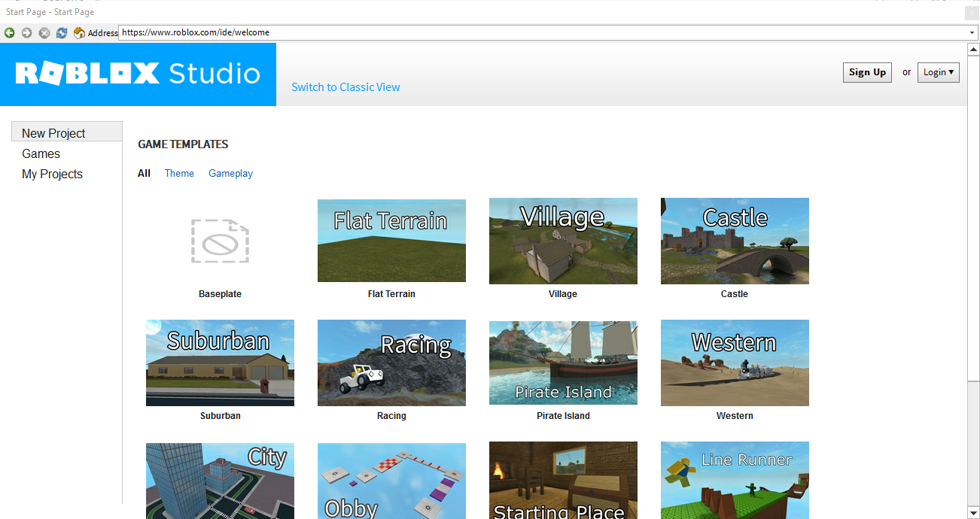This screenshot has height=519, width=980.
Task: Select New Project in sidebar
Action: 67,132
